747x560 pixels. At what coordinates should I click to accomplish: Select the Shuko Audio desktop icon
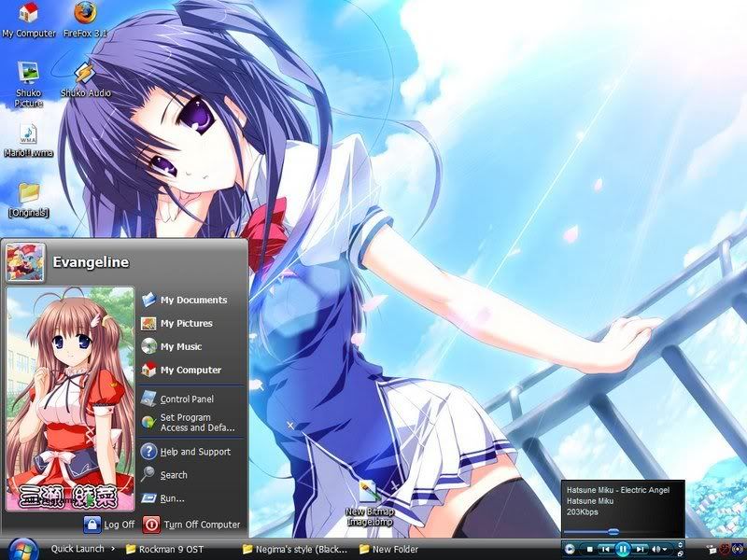pyautogui.click(x=85, y=79)
